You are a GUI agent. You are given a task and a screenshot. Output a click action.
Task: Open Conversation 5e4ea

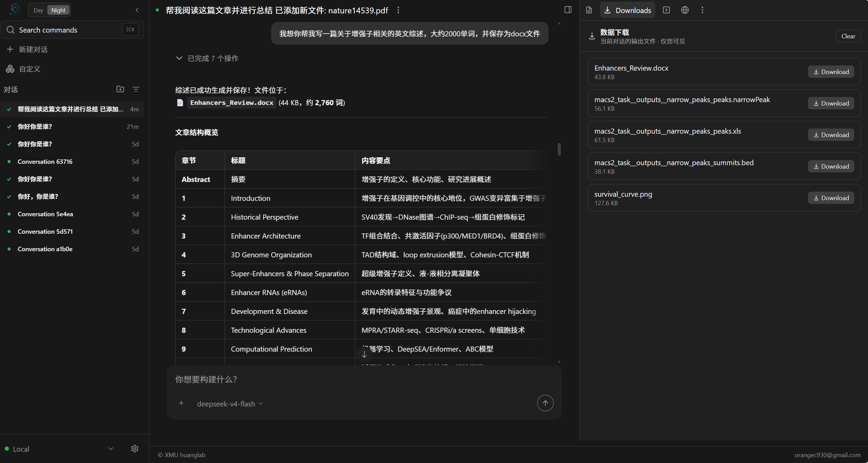72,214
